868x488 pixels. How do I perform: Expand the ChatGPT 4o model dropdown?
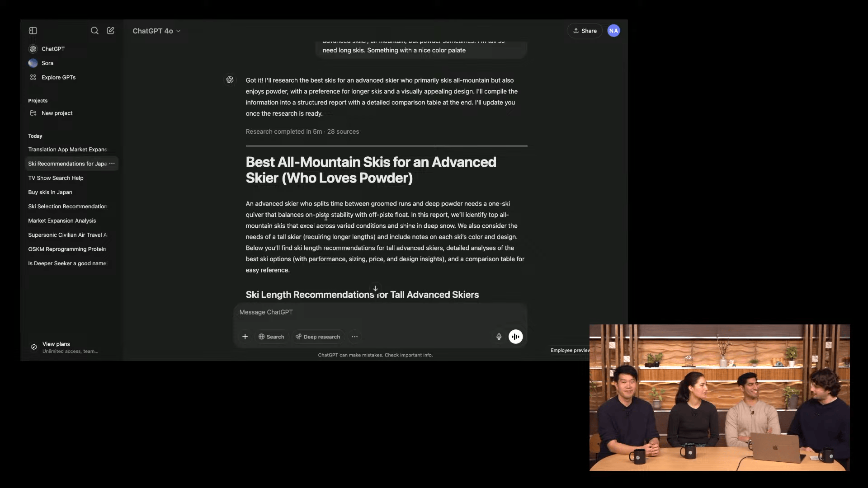(156, 31)
